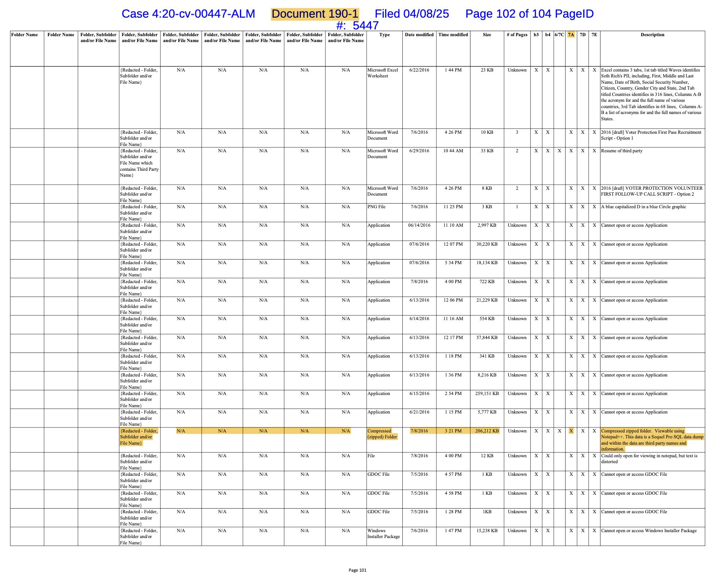The width and height of the screenshot is (728, 578).
Task: Click the 'Case 4:20-cv-00447-ALM' header text
Action: point(188,14)
